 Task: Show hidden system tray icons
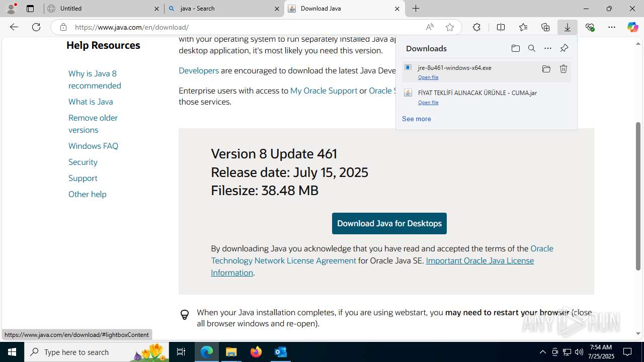(542, 352)
